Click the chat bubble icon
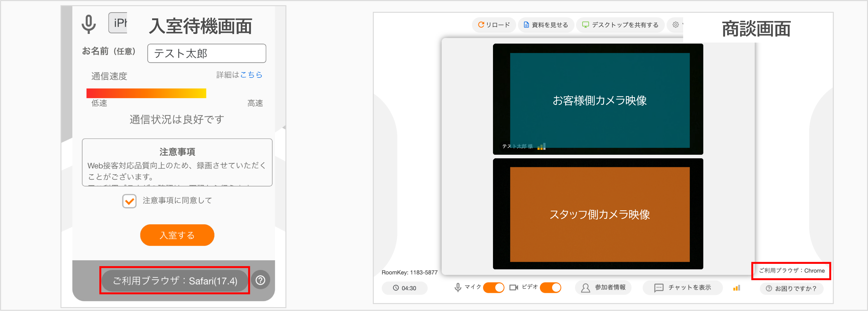Image resolution: width=868 pixels, height=311 pixels. (659, 288)
